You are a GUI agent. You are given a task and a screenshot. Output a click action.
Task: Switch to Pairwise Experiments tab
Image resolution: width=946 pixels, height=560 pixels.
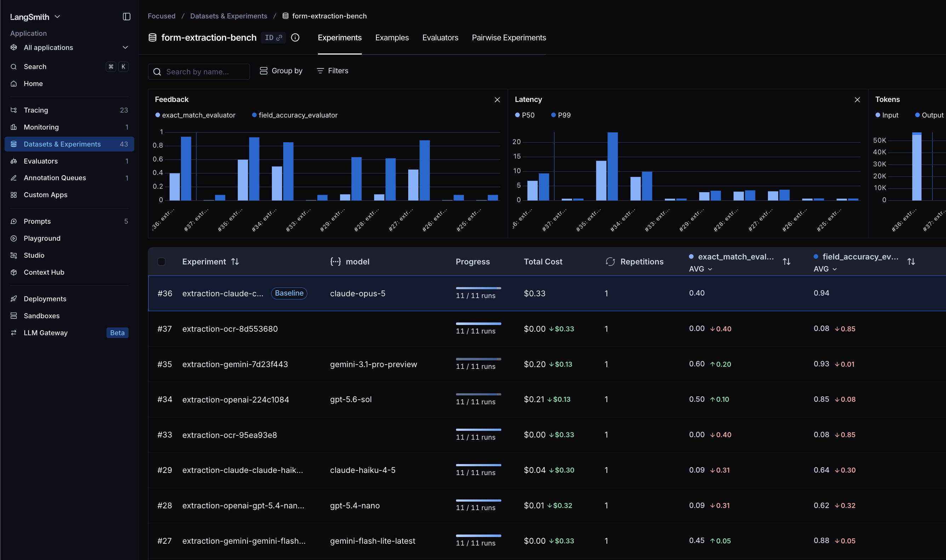click(x=509, y=38)
